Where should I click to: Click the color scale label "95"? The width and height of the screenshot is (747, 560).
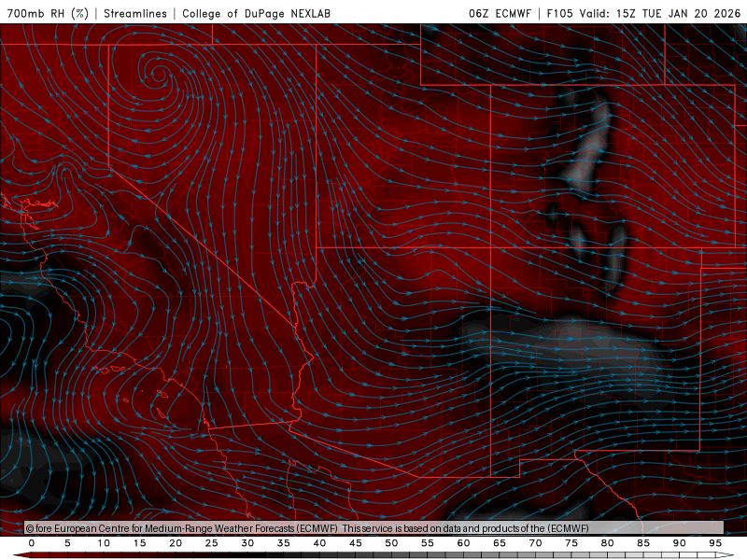(715, 543)
